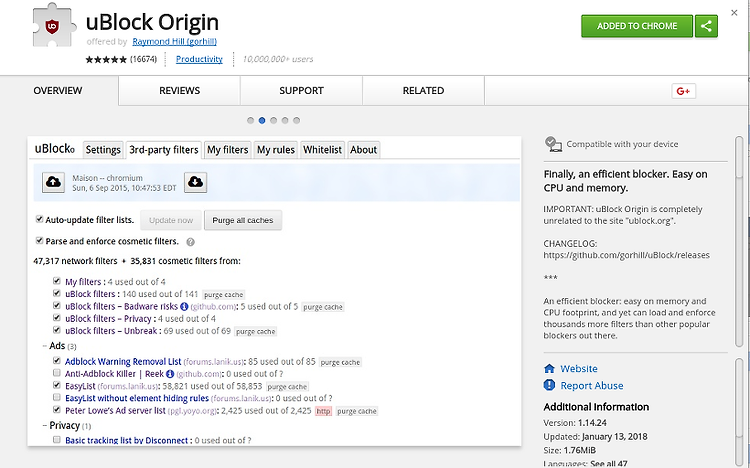The image size is (750, 468).
Task: Uncheck Peter Lowe's Ad server list checkbox
Action: tap(56, 410)
